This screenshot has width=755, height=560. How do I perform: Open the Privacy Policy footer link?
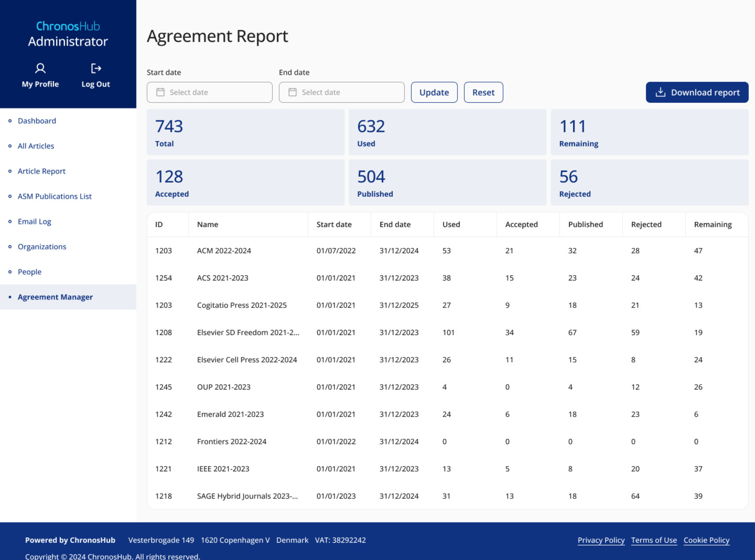pyautogui.click(x=601, y=540)
